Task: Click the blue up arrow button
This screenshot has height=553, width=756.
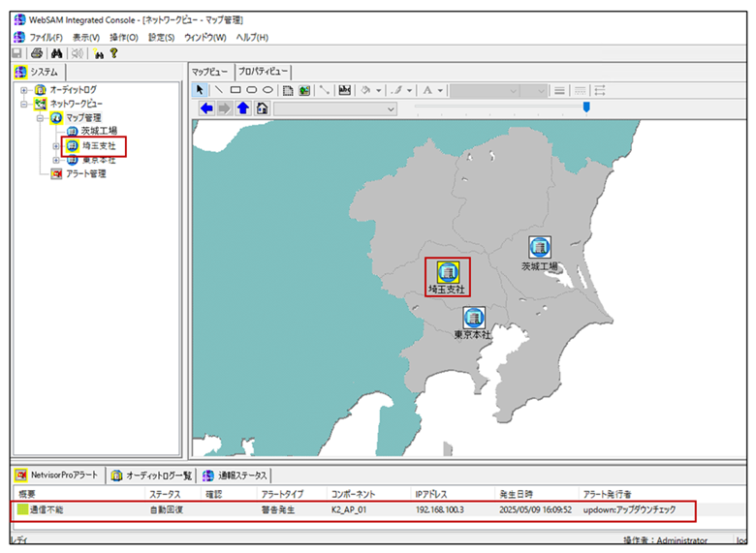Action: tap(242, 108)
